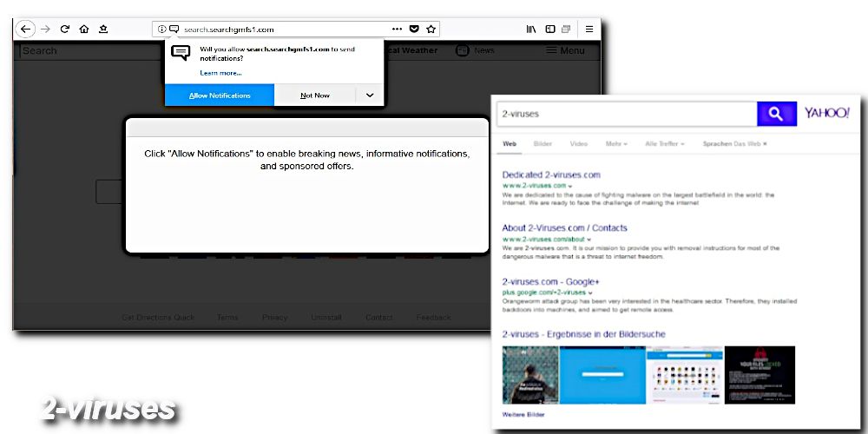This screenshot has height=434, width=868.
Task: Open 2-viruses - Ergebnisse in der Bildersuche
Action: pyautogui.click(x=583, y=334)
